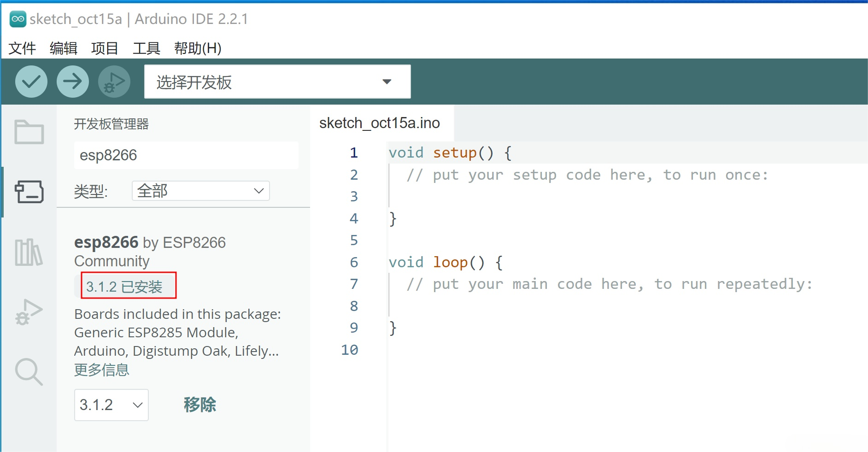Open the 3.1.2 version selector dropdown
Screen dimensions: 868x452
[111, 405]
